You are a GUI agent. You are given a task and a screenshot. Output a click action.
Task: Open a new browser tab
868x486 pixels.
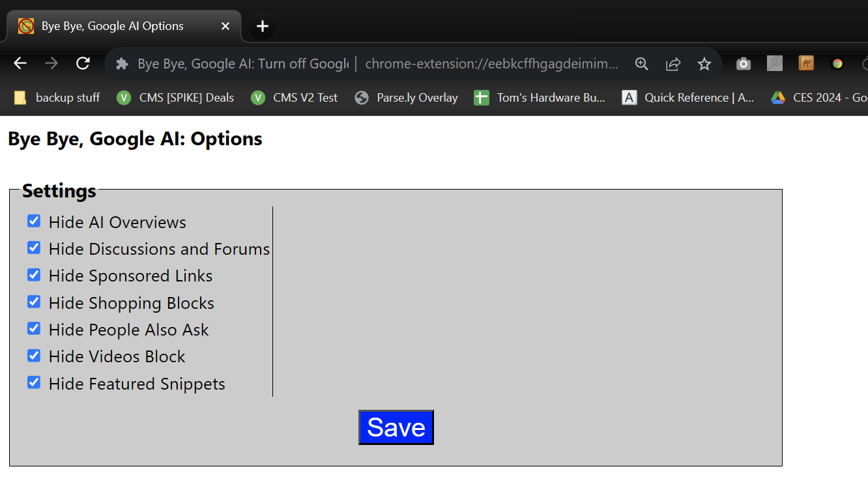[x=263, y=26]
